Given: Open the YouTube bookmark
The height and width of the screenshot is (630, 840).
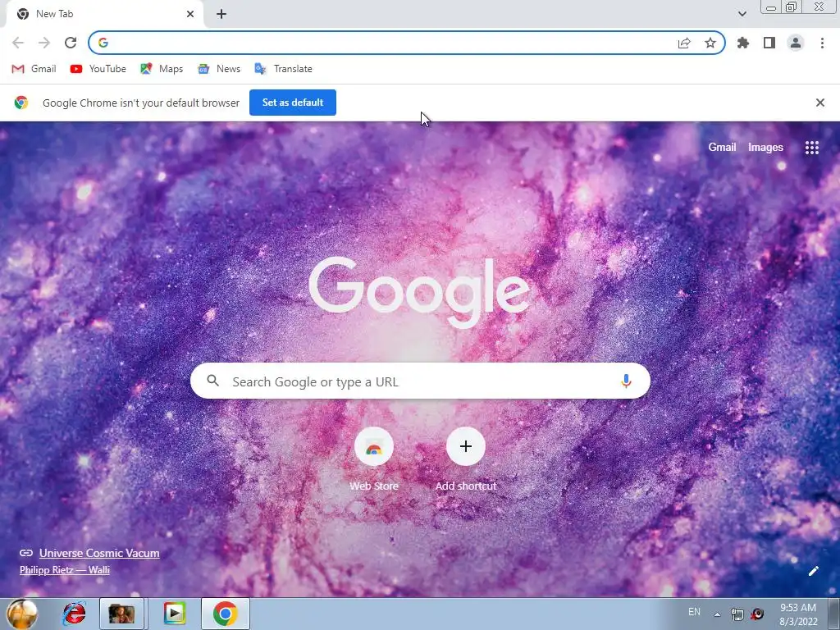Looking at the screenshot, I should [98, 69].
